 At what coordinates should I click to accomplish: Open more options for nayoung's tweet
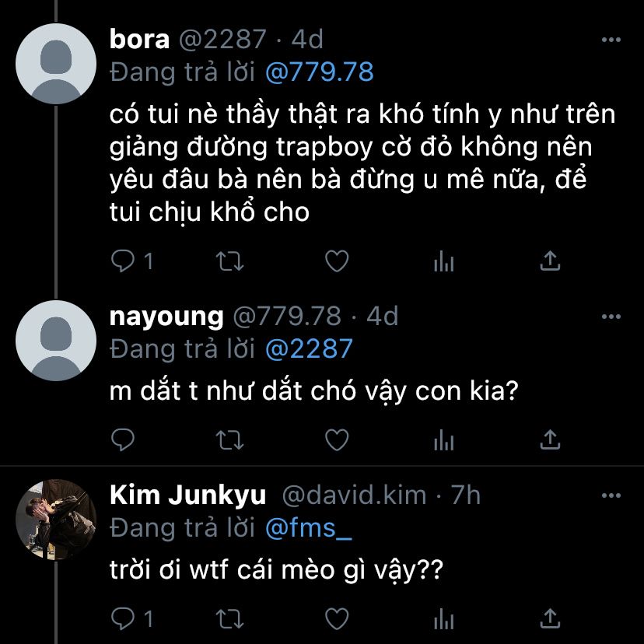pos(612,316)
